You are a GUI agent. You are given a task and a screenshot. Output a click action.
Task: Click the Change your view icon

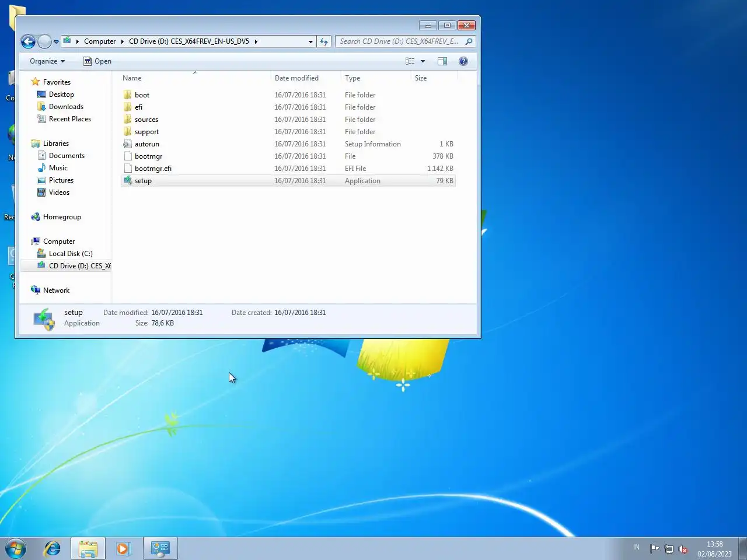tap(410, 61)
